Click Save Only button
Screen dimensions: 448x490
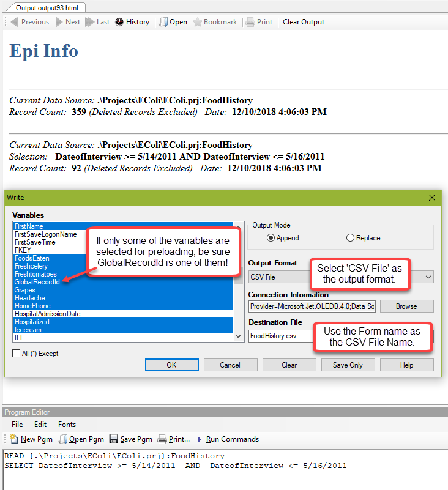tap(348, 365)
